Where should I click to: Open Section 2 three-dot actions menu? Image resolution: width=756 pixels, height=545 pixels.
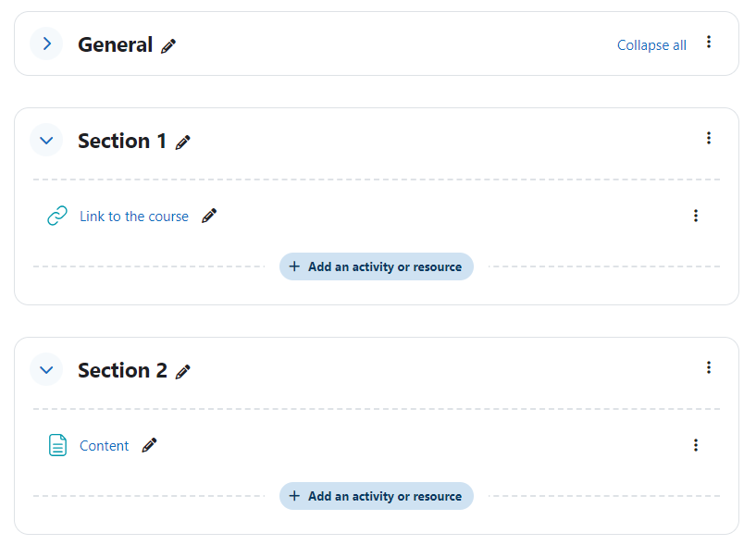(708, 368)
